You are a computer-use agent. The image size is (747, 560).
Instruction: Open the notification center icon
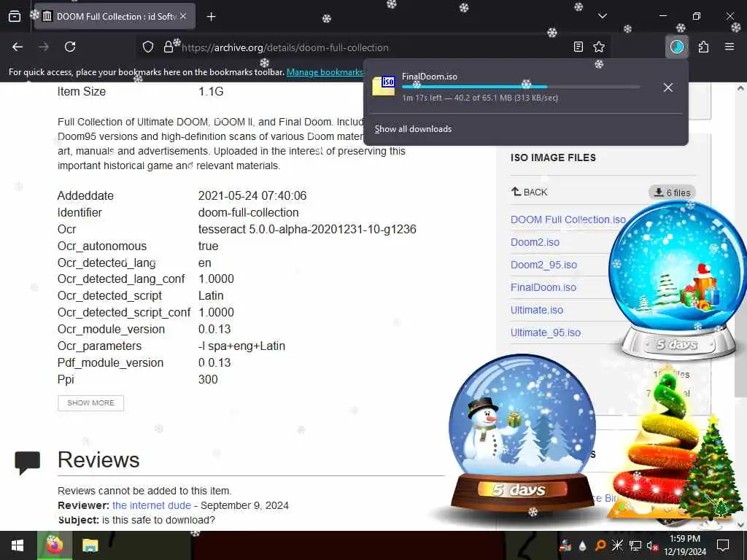(x=723, y=545)
